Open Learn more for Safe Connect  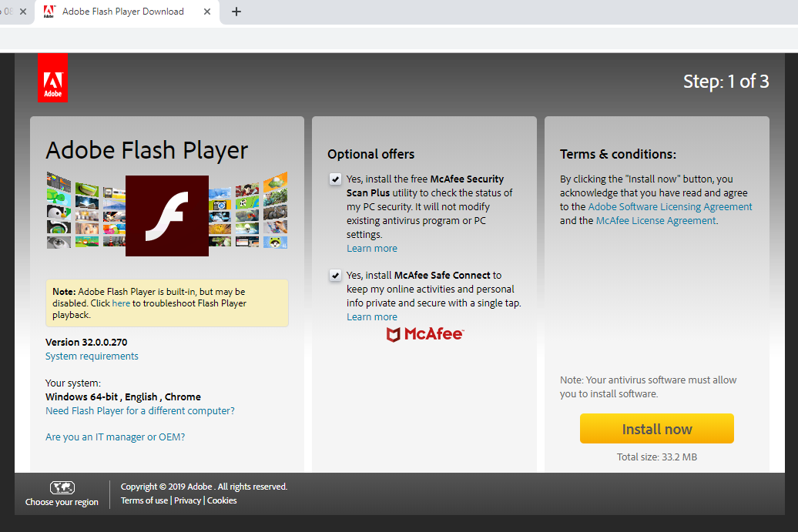coord(372,317)
